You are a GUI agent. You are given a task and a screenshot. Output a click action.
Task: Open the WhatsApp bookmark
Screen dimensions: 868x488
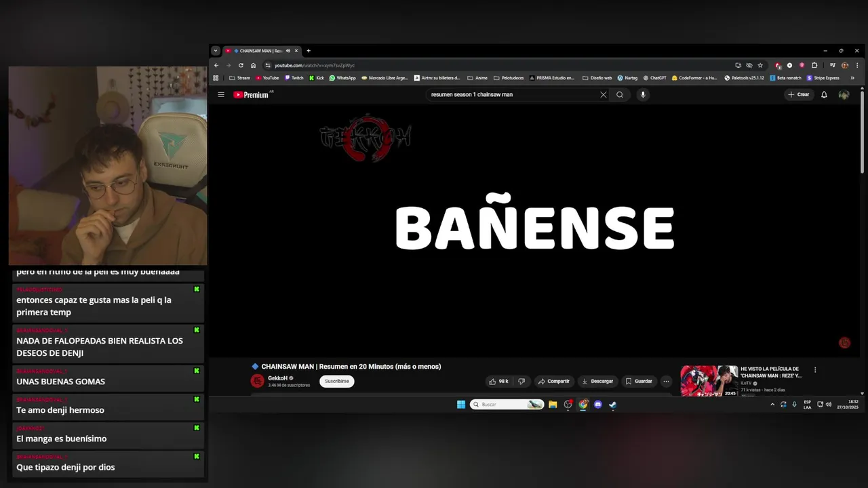click(x=342, y=78)
